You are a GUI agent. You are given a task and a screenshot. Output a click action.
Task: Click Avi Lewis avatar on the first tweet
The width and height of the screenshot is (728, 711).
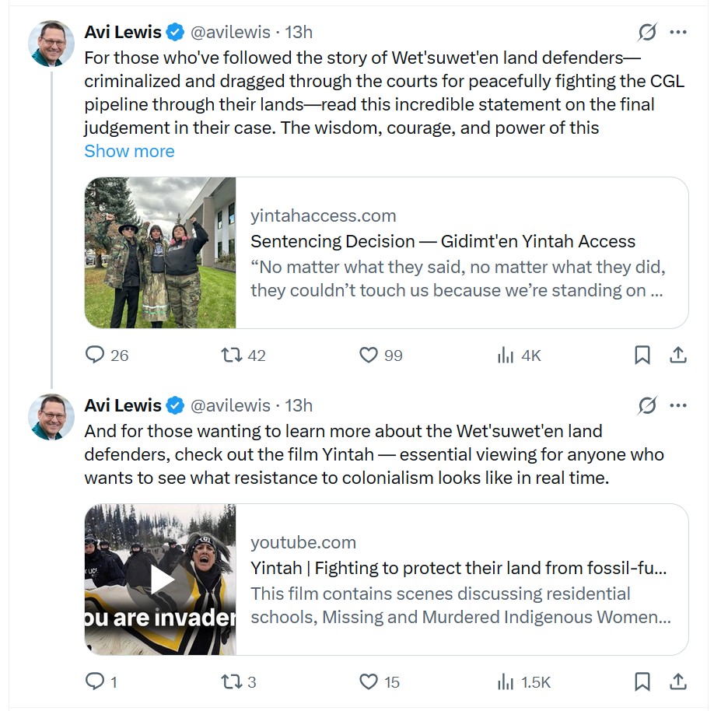pos(51,44)
